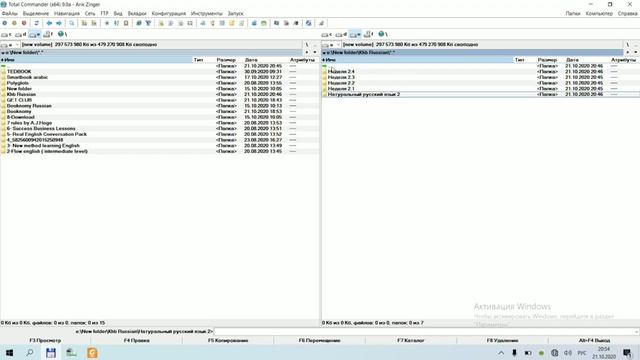Click F6 Перемещение button

coord(320,340)
